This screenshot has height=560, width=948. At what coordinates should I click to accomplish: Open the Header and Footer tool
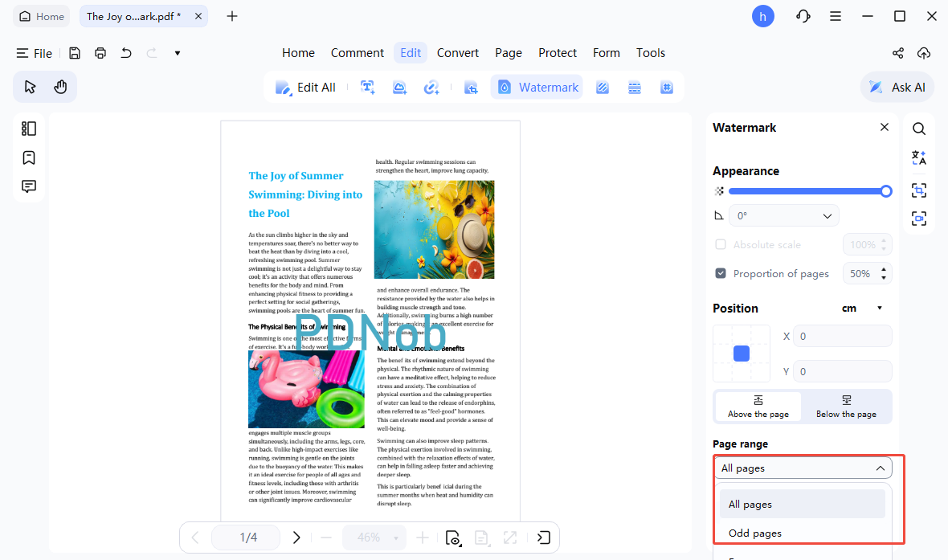coord(635,87)
